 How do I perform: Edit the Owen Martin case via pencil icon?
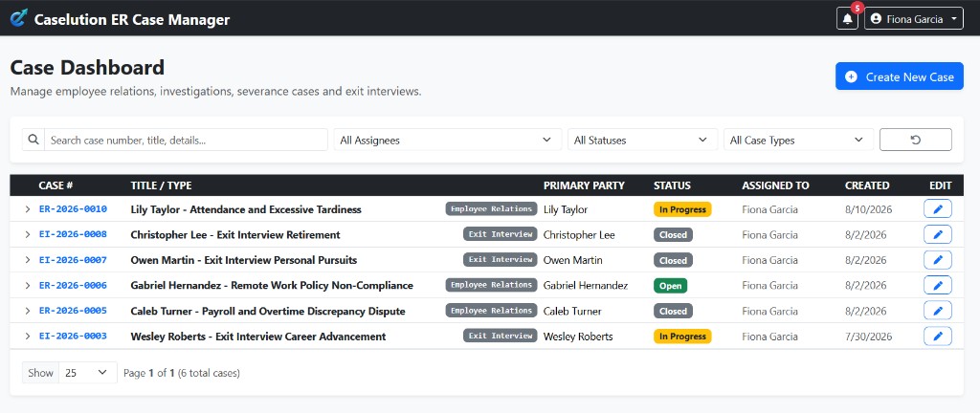[938, 260]
